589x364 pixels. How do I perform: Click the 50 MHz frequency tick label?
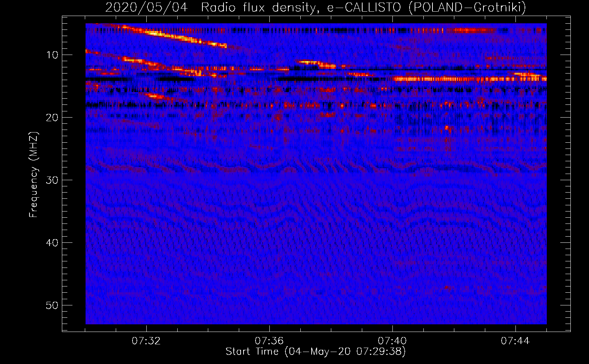[x=52, y=305]
